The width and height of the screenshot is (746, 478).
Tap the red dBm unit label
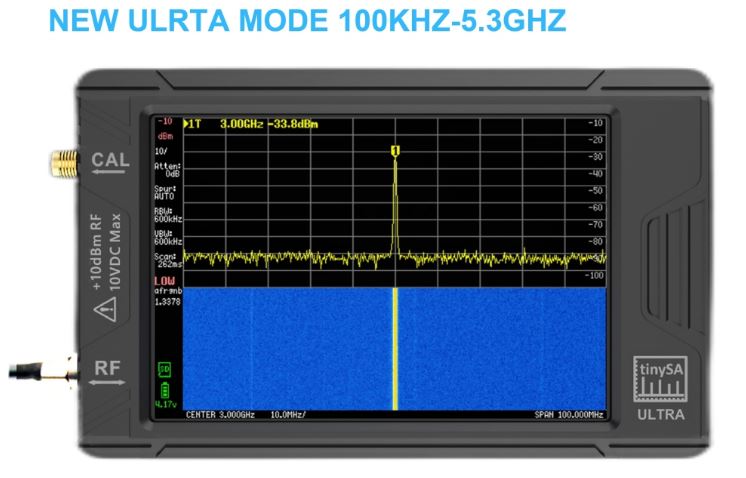[166, 137]
